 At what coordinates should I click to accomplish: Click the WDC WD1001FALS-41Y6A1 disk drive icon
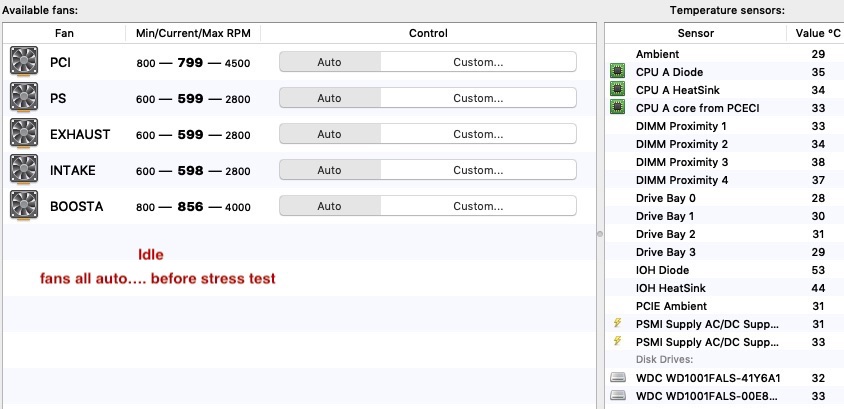pyautogui.click(x=617, y=378)
